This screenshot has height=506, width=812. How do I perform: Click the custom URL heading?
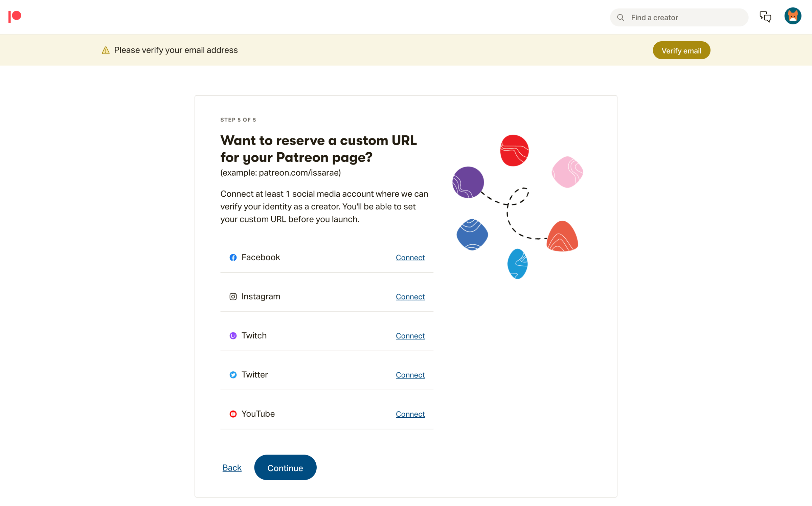pos(318,149)
